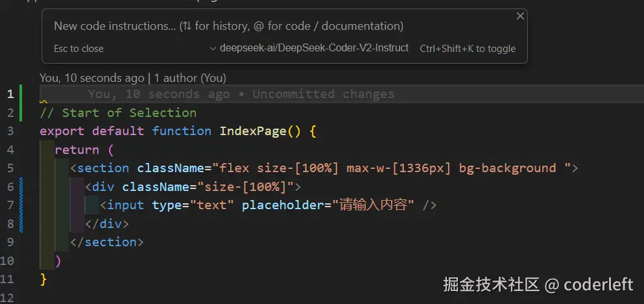Click the 'export default' keywords
644x304 pixels.
pyautogui.click(x=91, y=131)
